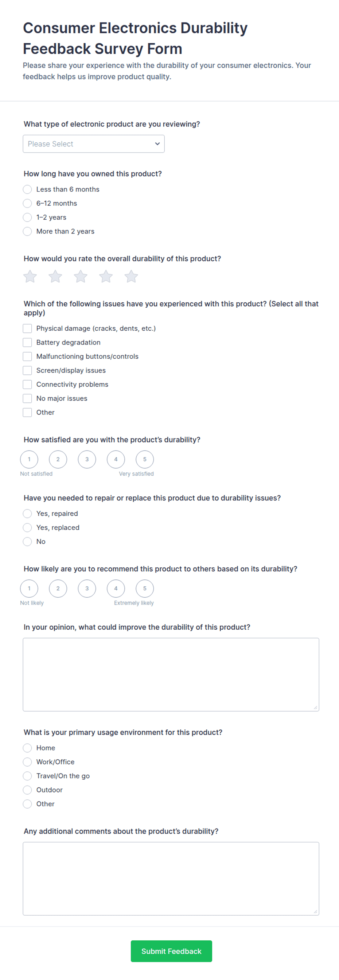Choose the third star for durability
339x980 pixels.
coord(80,276)
